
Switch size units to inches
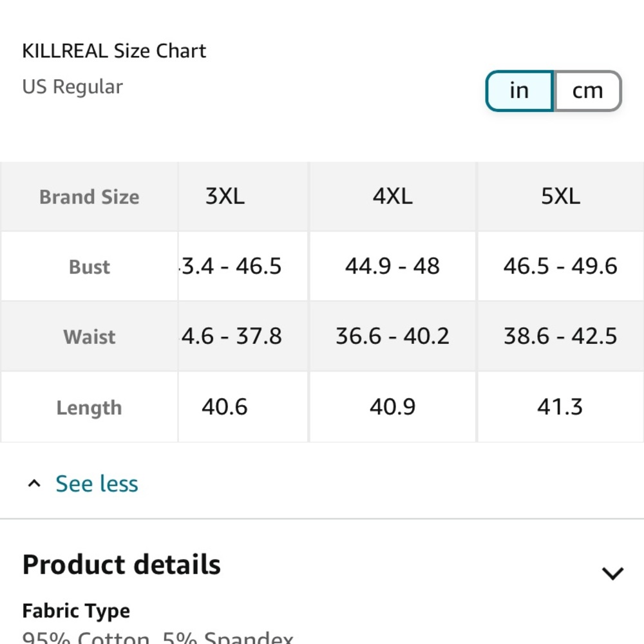point(520,91)
